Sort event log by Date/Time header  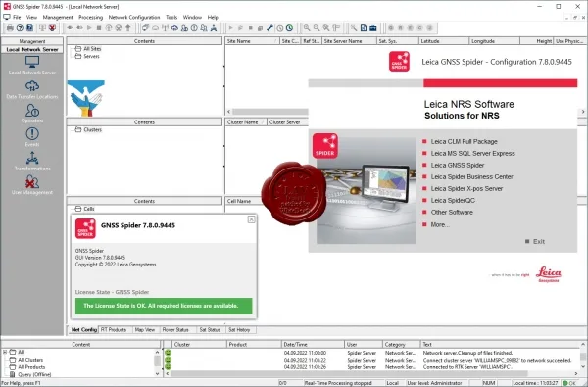click(x=313, y=344)
